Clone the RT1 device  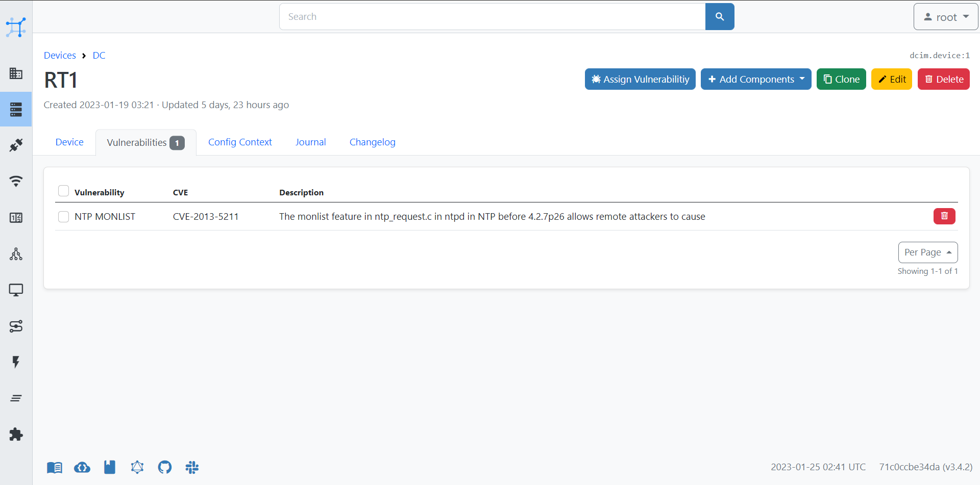pos(841,79)
